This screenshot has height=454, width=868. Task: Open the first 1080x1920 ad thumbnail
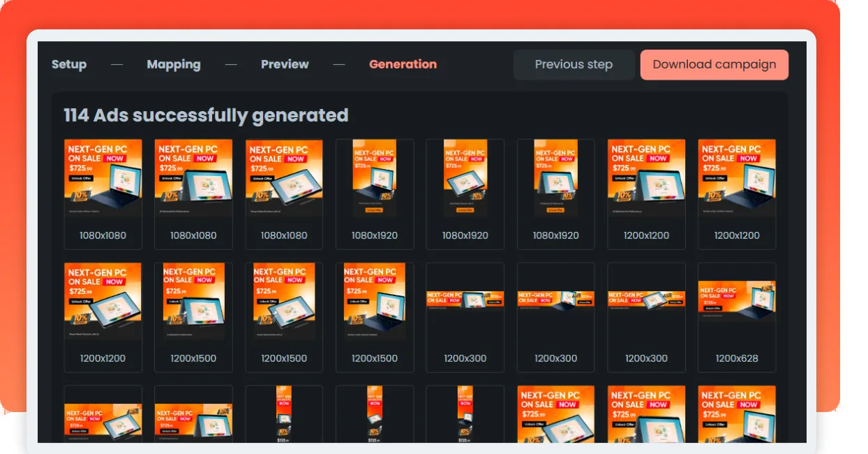pyautogui.click(x=375, y=194)
